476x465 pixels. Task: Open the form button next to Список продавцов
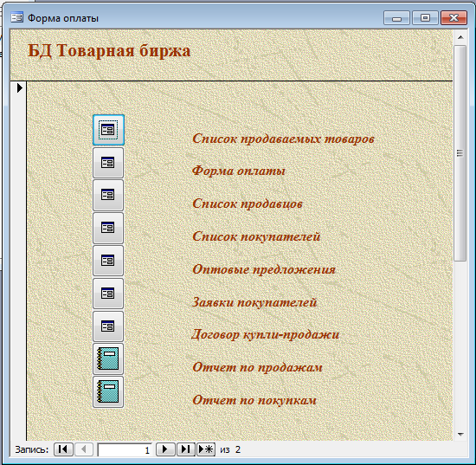(108, 196)
